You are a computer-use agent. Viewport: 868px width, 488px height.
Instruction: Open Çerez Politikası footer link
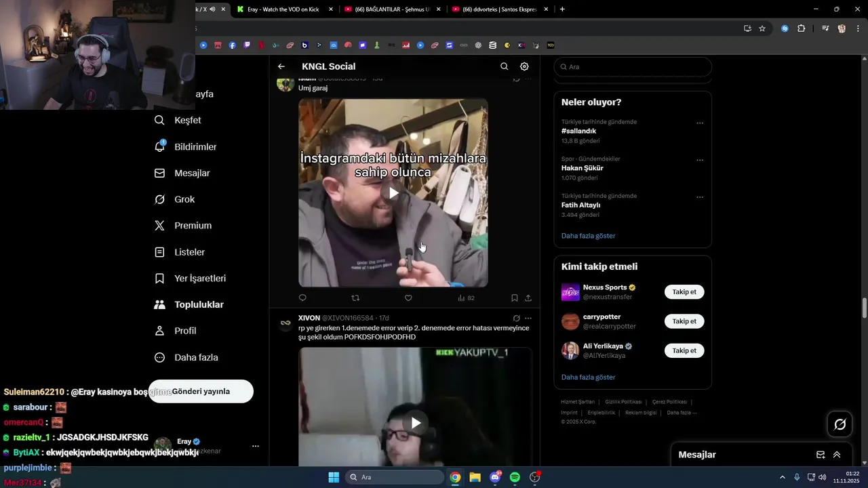point(669,402)
